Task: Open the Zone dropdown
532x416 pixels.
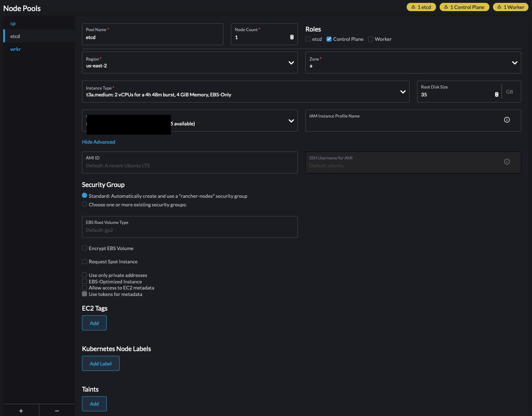Action: click(514, 62)
